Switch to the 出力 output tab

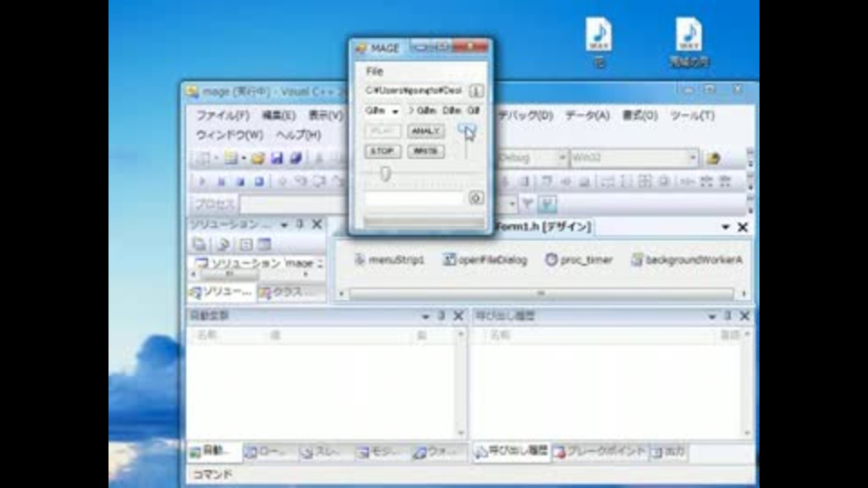point(668,452)
